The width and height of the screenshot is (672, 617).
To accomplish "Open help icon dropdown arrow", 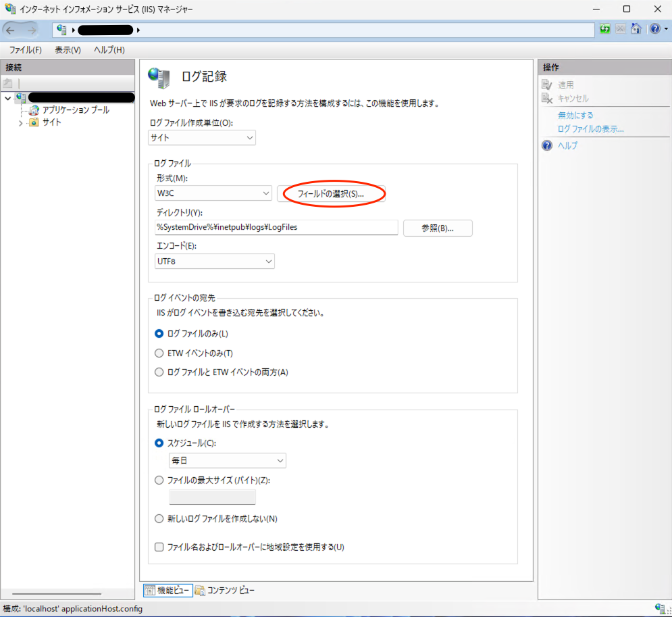I will pyautogui.click(x=666, y=29).
